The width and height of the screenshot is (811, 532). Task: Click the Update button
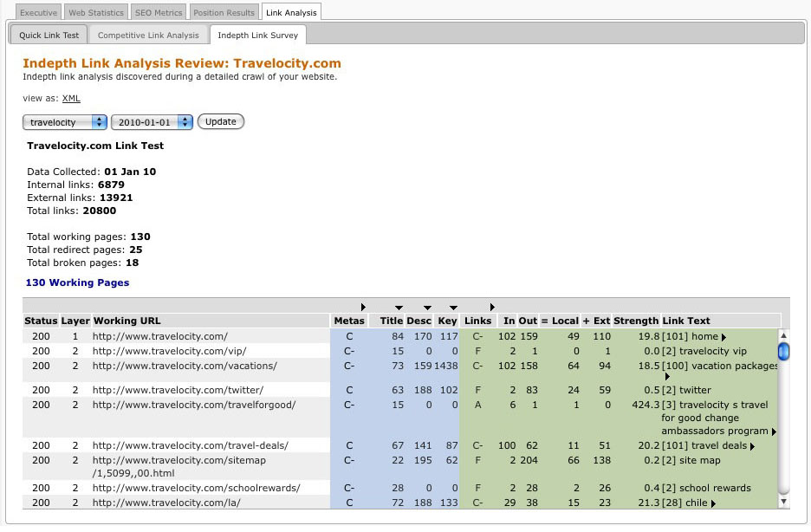[x=221, y=121]
